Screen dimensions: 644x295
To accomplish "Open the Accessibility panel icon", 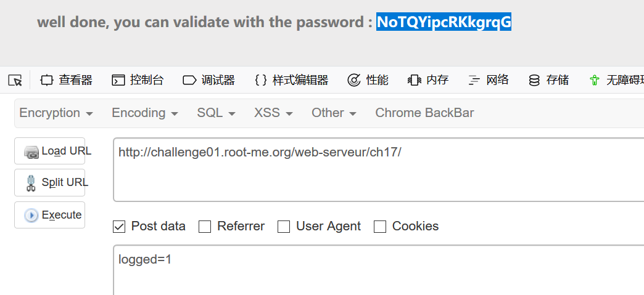I will point(595,80).
